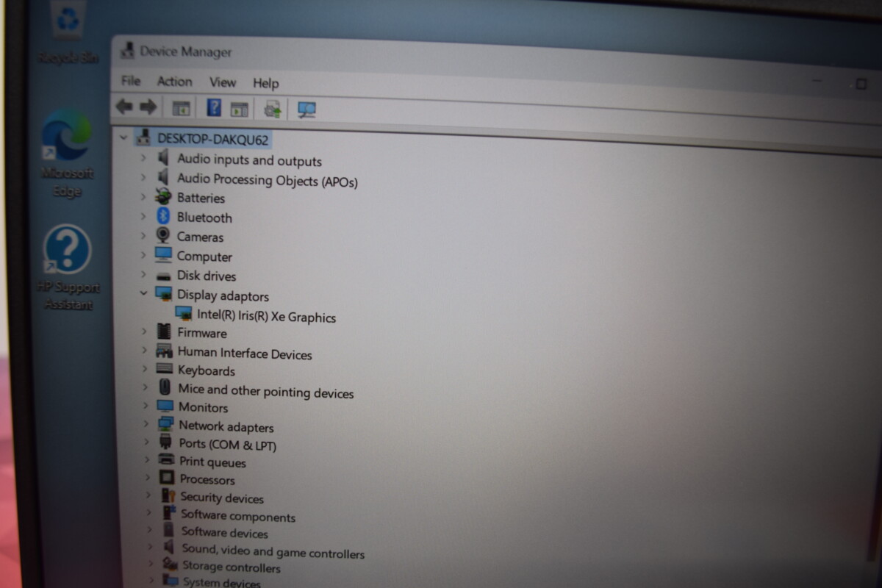
Task: Select the Bluetooth tree label
Action: [204, 218]
